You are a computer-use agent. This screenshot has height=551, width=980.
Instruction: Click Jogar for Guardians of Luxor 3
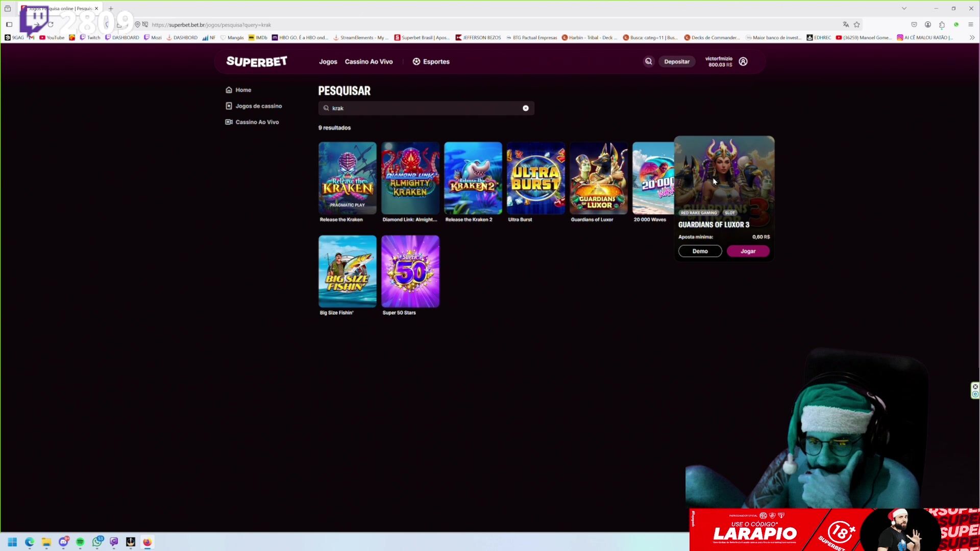(x=748, y=251)
